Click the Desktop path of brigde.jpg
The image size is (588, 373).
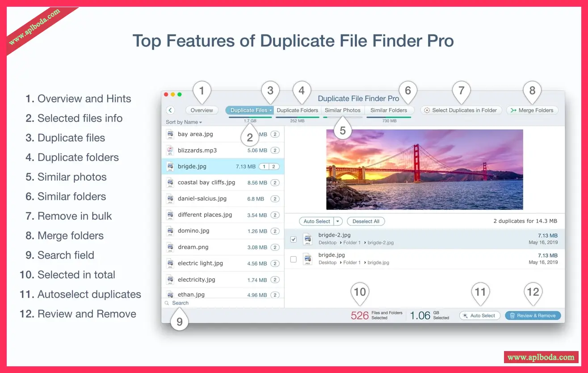click(328, 263)
